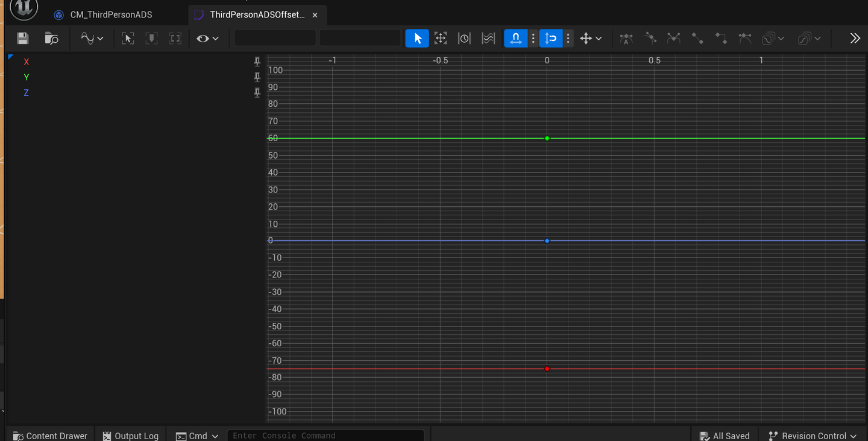
Task: Toggle time snapping on the X axis
Action: pos(516,39)
